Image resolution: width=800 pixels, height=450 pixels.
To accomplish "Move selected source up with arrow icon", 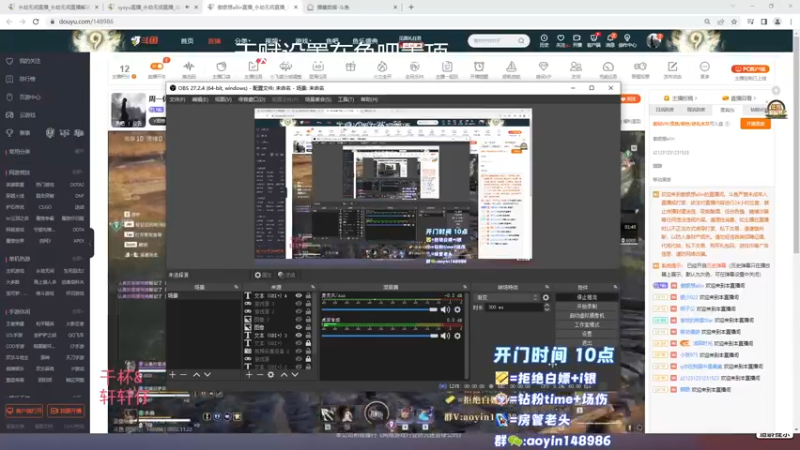I will 284,374.
